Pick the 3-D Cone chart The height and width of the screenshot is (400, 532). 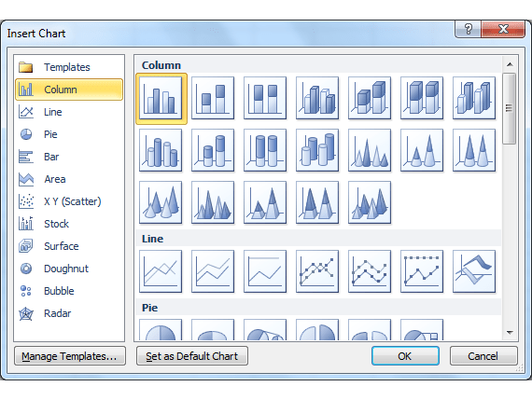click(161, 202)
